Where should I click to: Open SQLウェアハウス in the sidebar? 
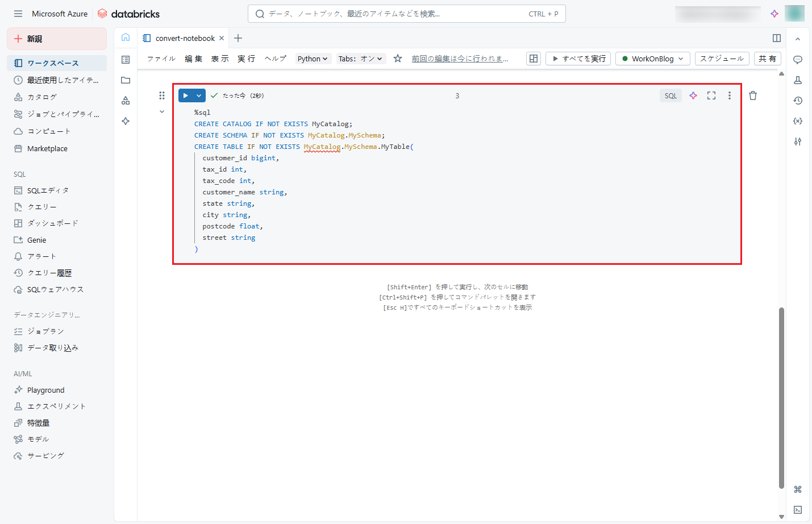(57, 289)
